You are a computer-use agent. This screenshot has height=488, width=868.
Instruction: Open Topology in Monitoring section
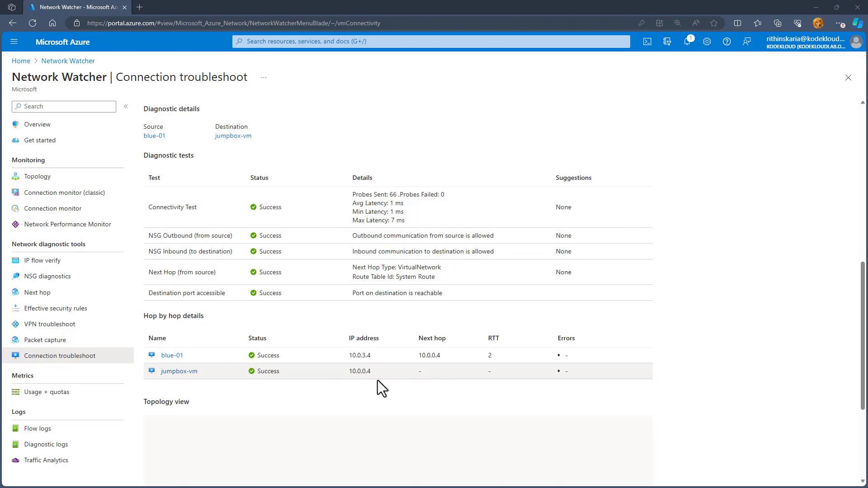(37, 176)
